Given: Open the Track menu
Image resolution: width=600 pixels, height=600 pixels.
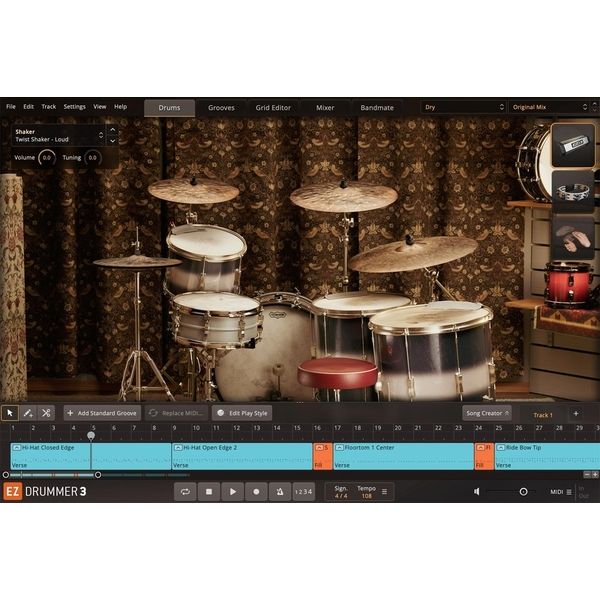Looking at the screenshot, I should pos(49,107).
